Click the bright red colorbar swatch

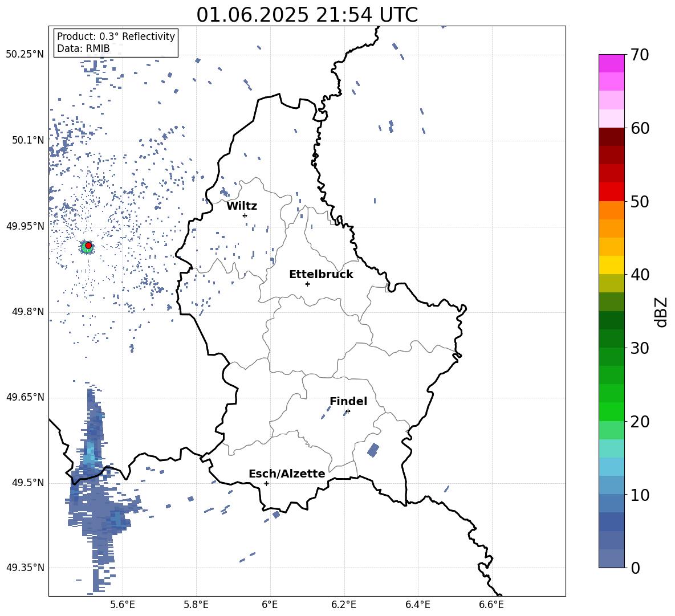612,192
